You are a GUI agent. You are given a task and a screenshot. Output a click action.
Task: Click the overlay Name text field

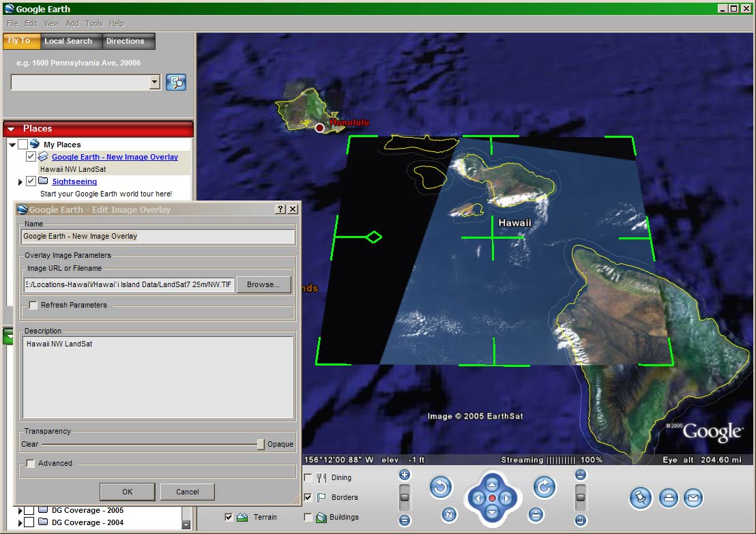(158, 236)
